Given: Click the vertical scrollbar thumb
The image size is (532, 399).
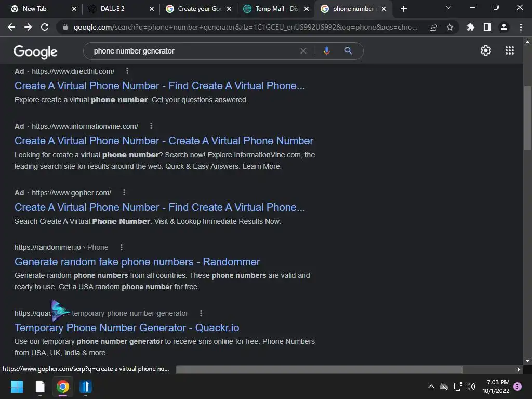Looking at the screenshot, I should click(527, 118).
